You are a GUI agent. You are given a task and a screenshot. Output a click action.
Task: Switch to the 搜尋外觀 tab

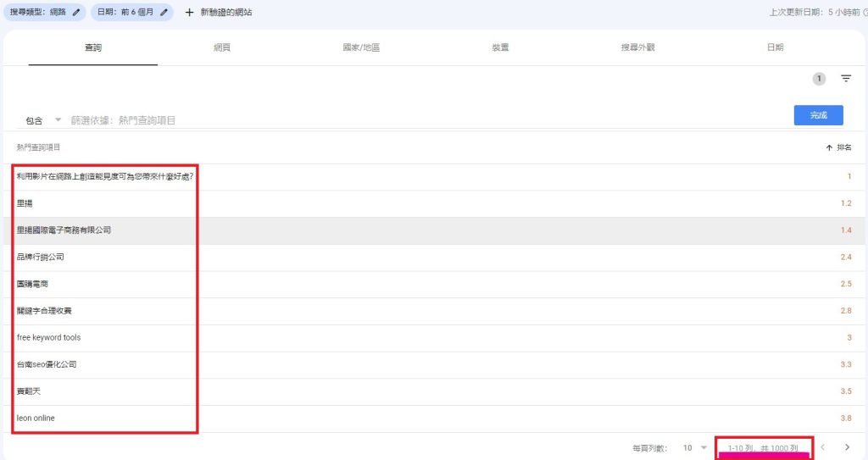click(x=637, y=47)
